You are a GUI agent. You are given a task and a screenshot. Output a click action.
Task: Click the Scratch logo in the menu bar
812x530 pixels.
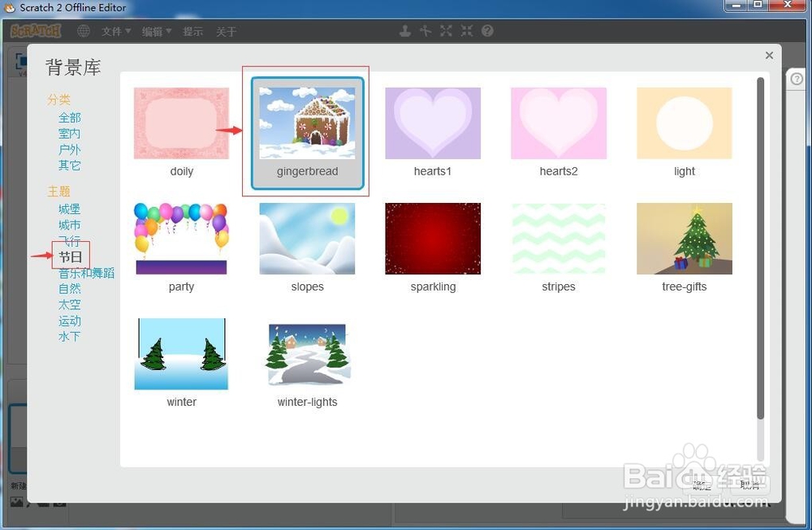(36, 31)
